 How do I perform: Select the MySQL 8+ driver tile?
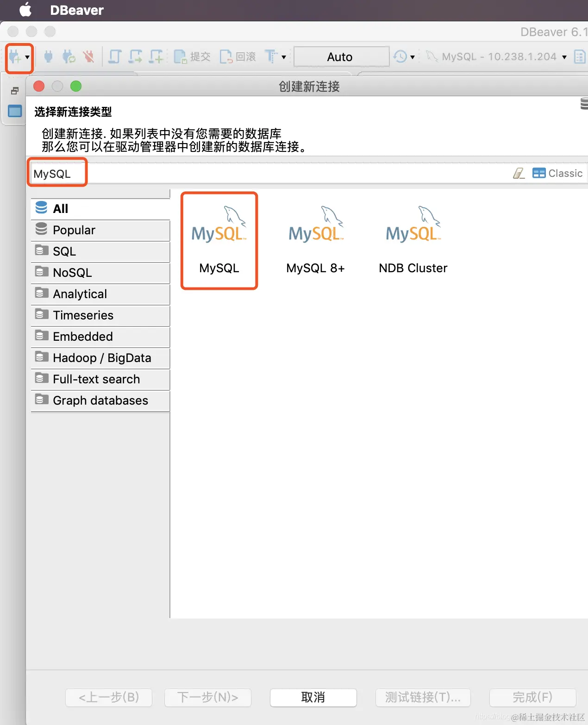(316, 241)
